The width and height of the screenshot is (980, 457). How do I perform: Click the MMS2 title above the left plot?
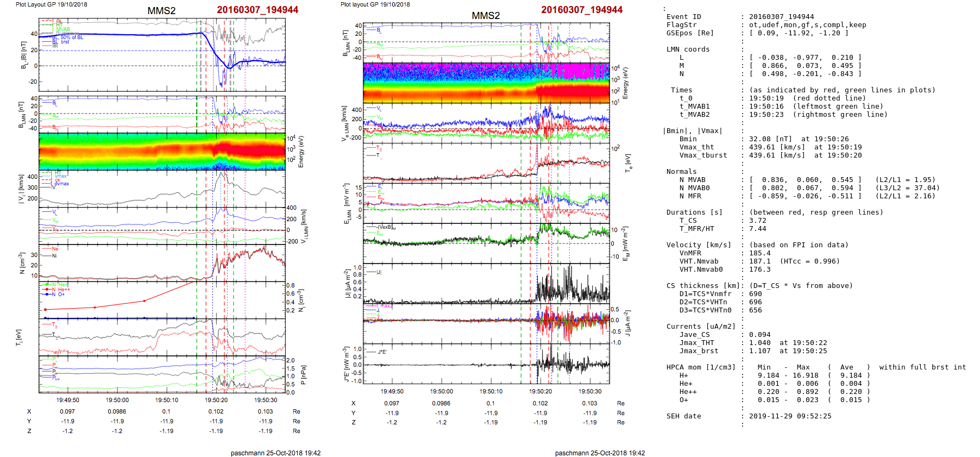[161, 11]
